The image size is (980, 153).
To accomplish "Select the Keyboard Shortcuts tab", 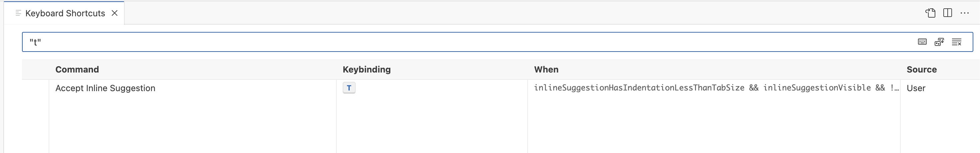I will [65, 13].
